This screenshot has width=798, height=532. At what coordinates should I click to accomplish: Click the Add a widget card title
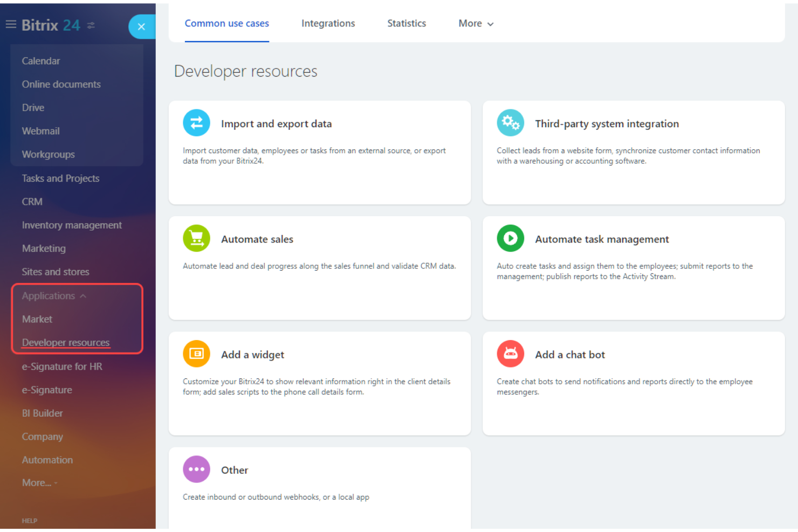252,355
